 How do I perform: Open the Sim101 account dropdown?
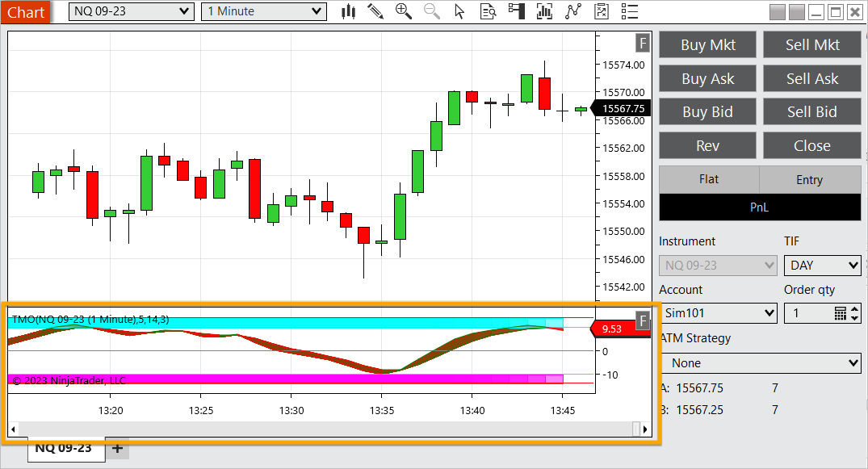719,313
